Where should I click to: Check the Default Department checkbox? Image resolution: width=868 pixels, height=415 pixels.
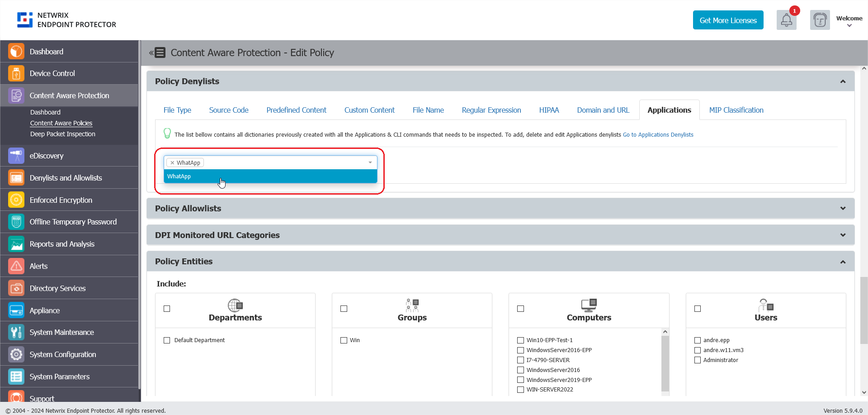[167, 340]
